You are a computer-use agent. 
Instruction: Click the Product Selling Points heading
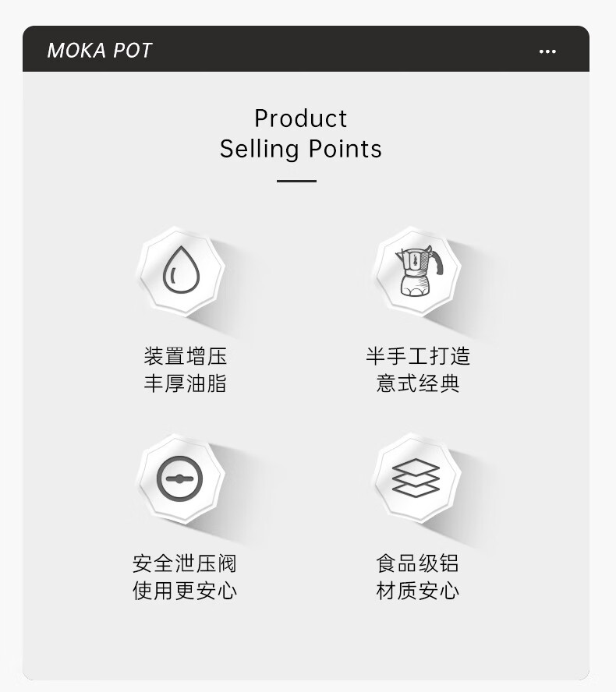(301, 133)
